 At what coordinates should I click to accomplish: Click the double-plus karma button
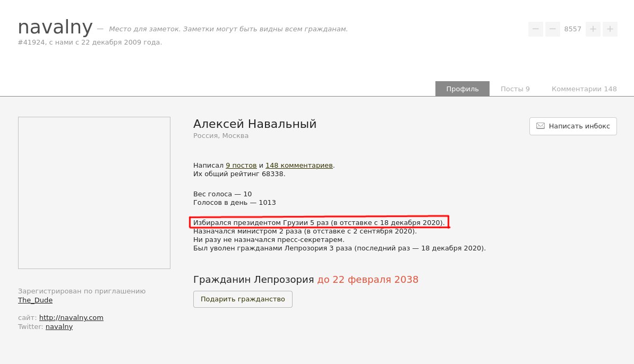click(x=610, y=29)
